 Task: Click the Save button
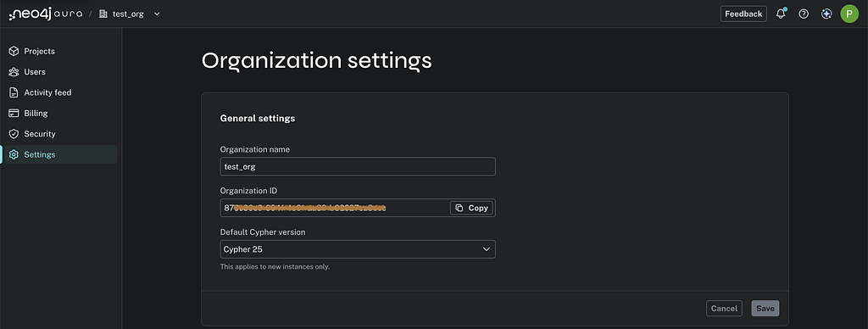(765, 309)
